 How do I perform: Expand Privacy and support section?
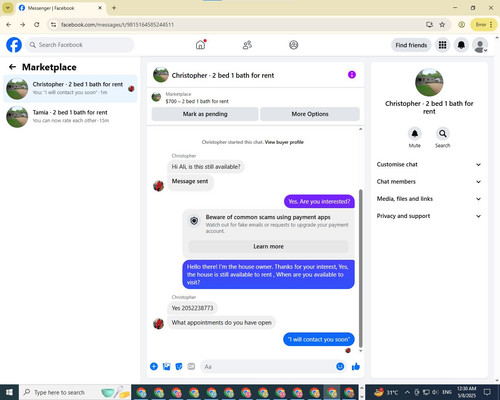(x=429, y=216)
